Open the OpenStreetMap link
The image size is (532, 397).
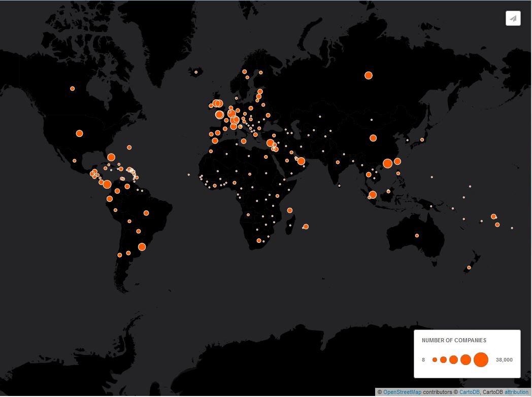pos(403,392)
